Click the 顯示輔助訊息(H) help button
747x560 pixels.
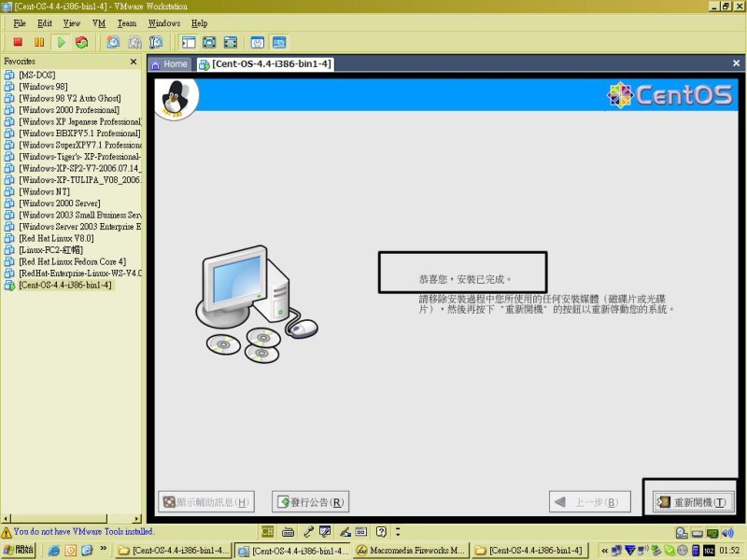pos(206,502)
